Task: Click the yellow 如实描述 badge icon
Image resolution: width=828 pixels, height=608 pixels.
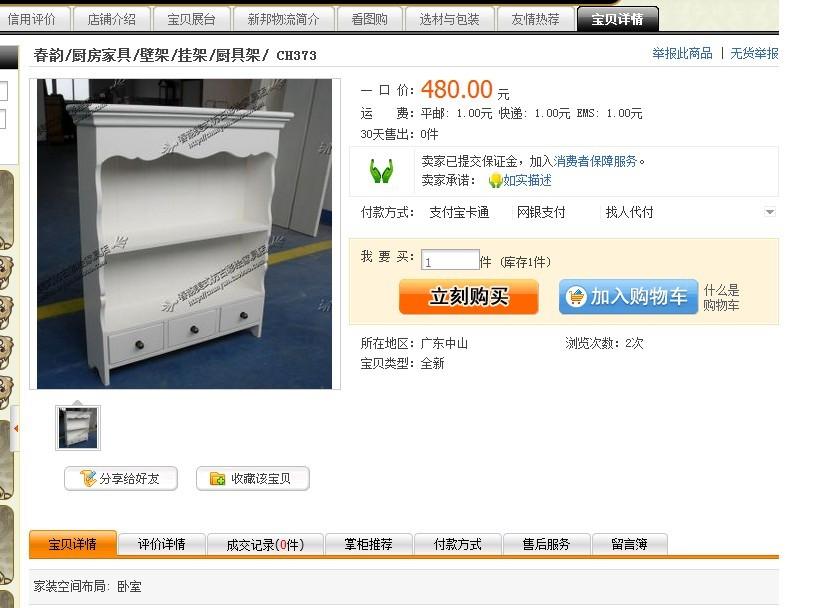Action: tap(495, 181)
